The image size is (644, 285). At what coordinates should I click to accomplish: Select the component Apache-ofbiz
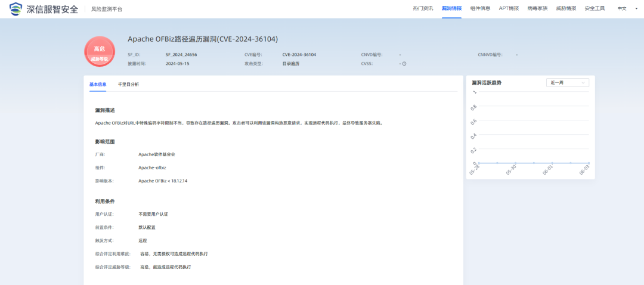[x=152, y=168]
